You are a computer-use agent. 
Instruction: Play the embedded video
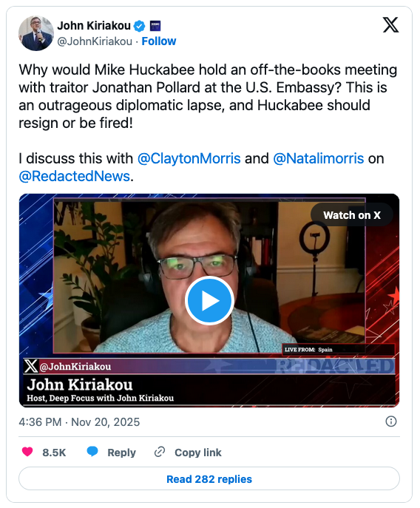(x=209, y=300)
